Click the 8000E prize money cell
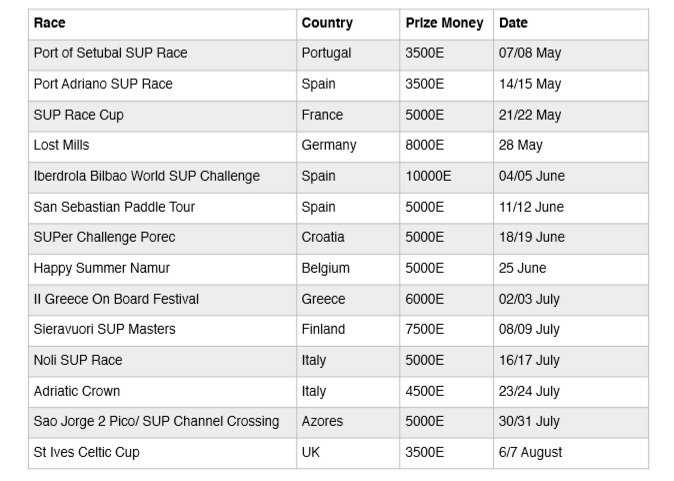 click(425, 145)
